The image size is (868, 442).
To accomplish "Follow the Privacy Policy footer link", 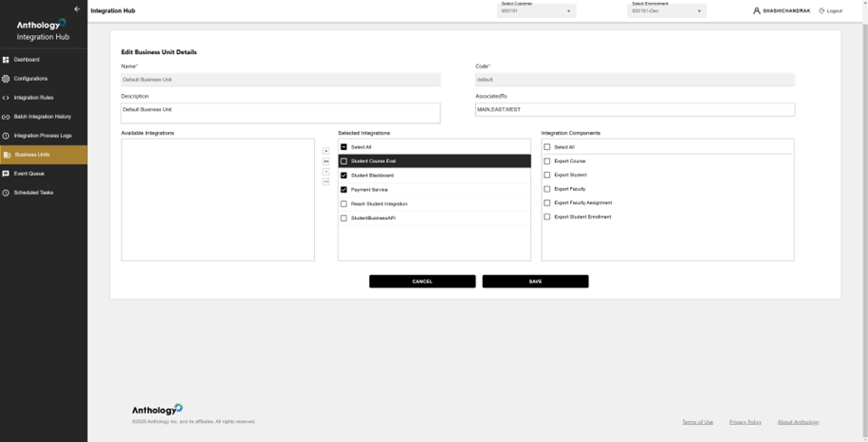I will pyautogui.click(x=745, y=422).
